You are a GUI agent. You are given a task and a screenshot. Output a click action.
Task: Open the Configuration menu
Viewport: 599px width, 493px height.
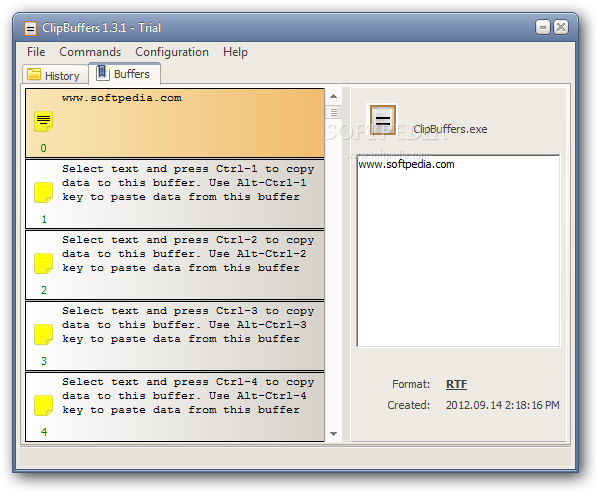coord(172,52)
